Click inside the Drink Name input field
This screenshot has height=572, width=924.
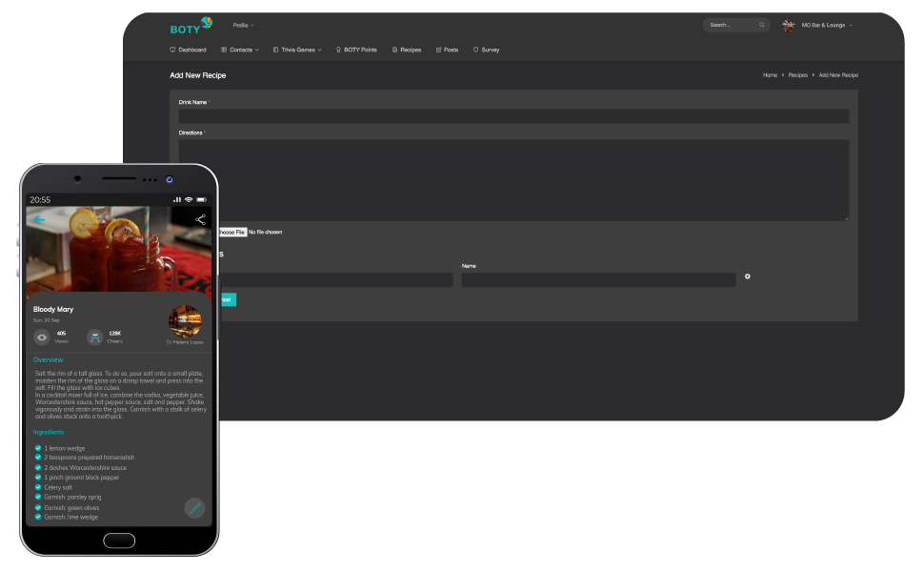coord(514,115)
